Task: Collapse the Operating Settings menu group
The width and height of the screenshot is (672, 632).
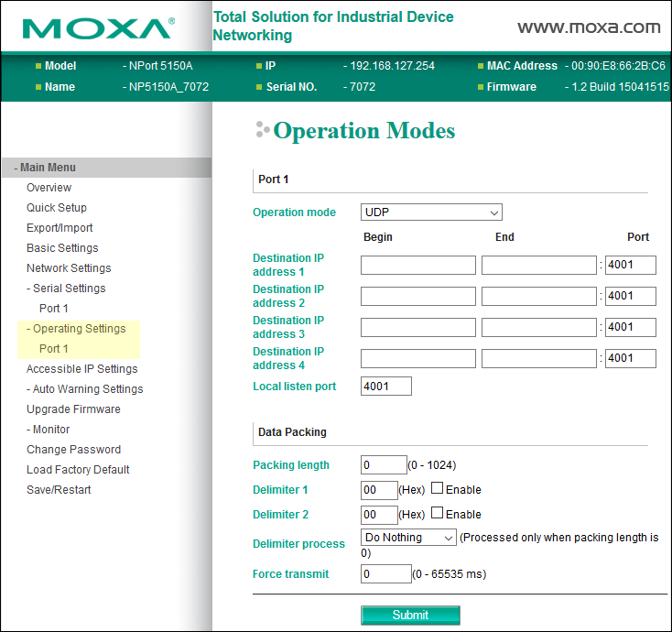Action: coord(79,329)
